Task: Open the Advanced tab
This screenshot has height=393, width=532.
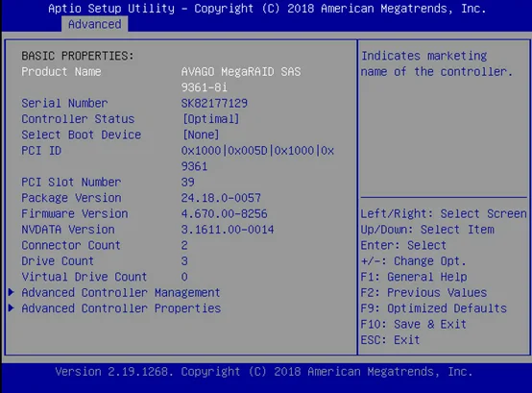Action: tap(95, 24)
